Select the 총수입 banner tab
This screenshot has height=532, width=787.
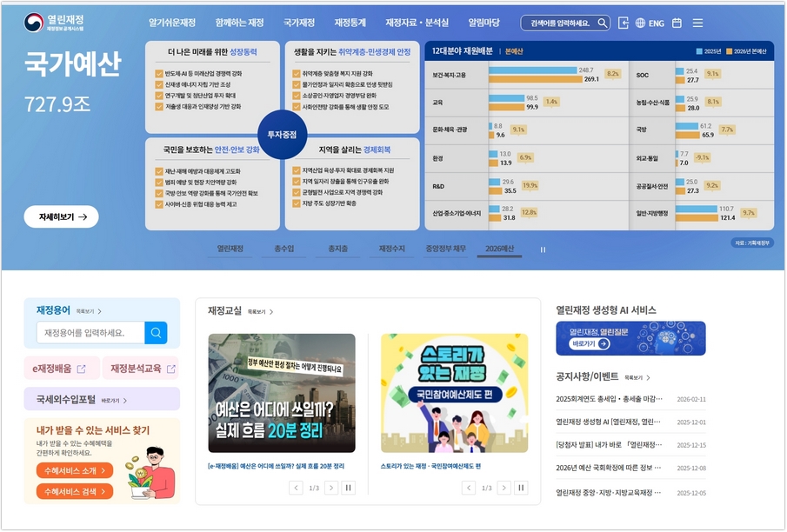click(283, 249)
